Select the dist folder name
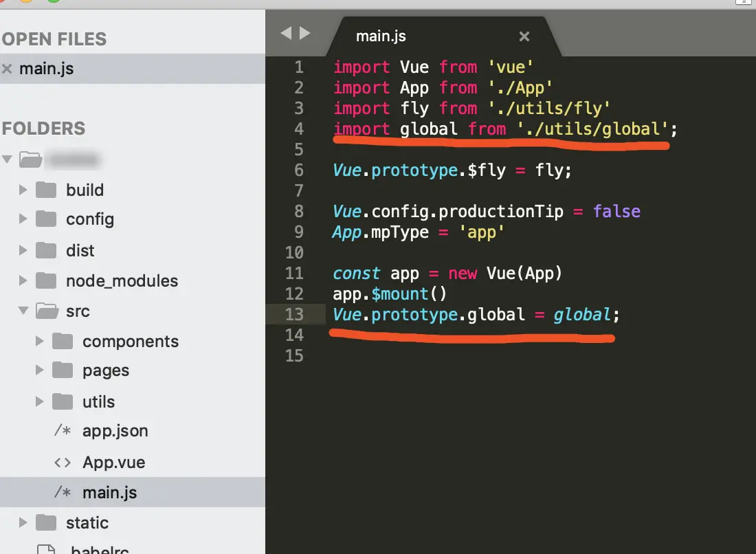This screenshot has width=756, height=554. pos(80,251)
